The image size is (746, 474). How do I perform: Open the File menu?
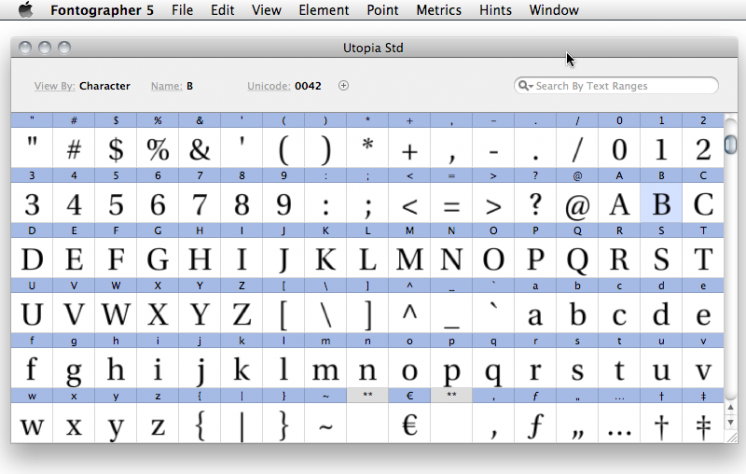(x=182, y=10)
